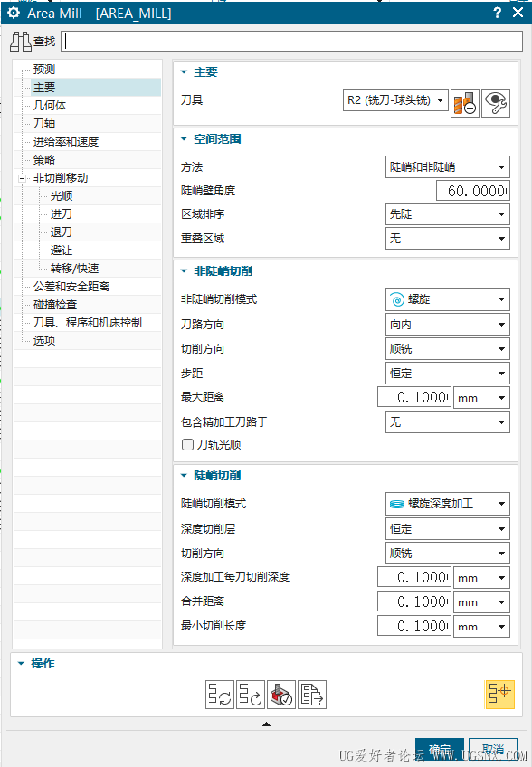This screenshot has width=532, height=767.
Task: Click the collapse arrow below the action icons
Action: tap(266, 724)
